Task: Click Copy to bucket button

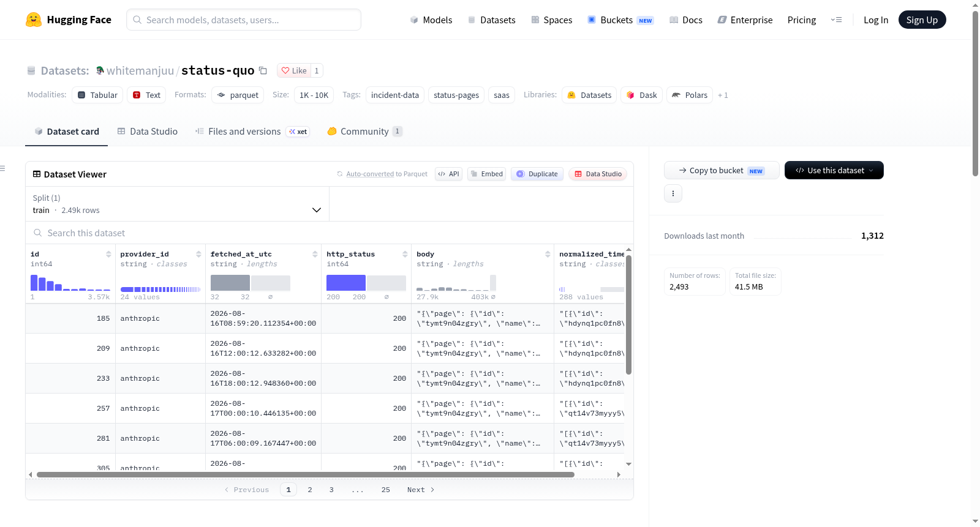Action: pos(722,170)
